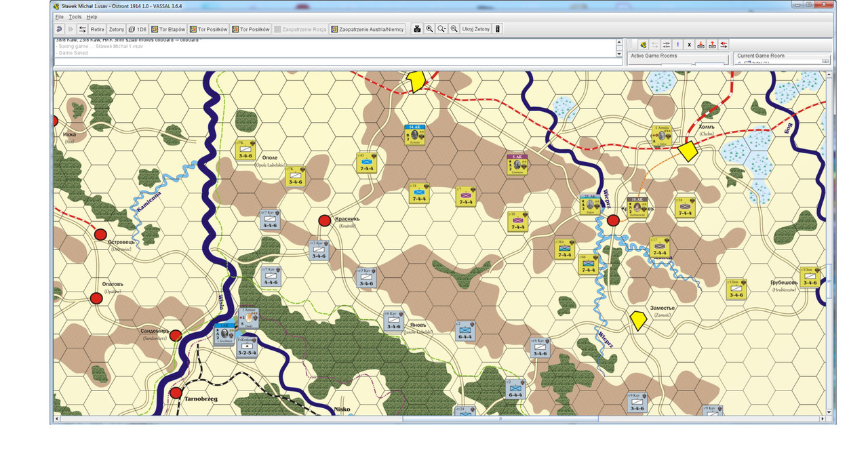The image size is (868, 461).
Task: Select the 1/45 infantry counter
Action: 366,163
